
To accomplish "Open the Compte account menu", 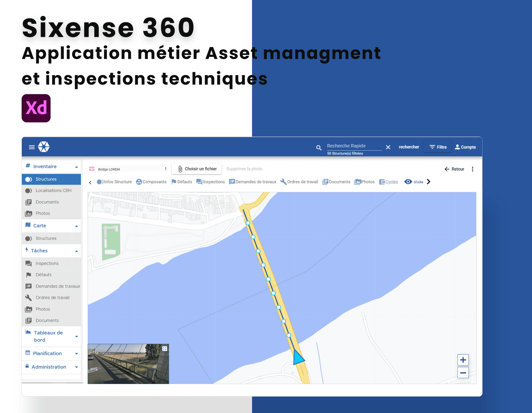I will pos(465,147).
